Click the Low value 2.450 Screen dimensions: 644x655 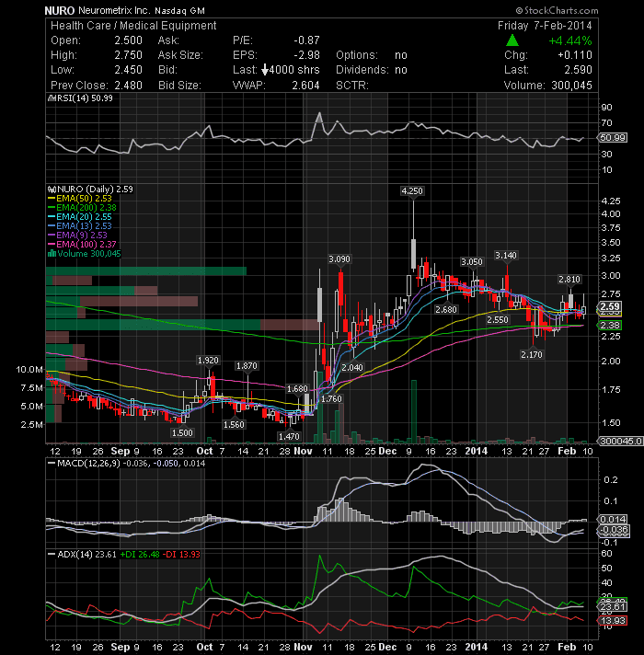coord(128,70)
